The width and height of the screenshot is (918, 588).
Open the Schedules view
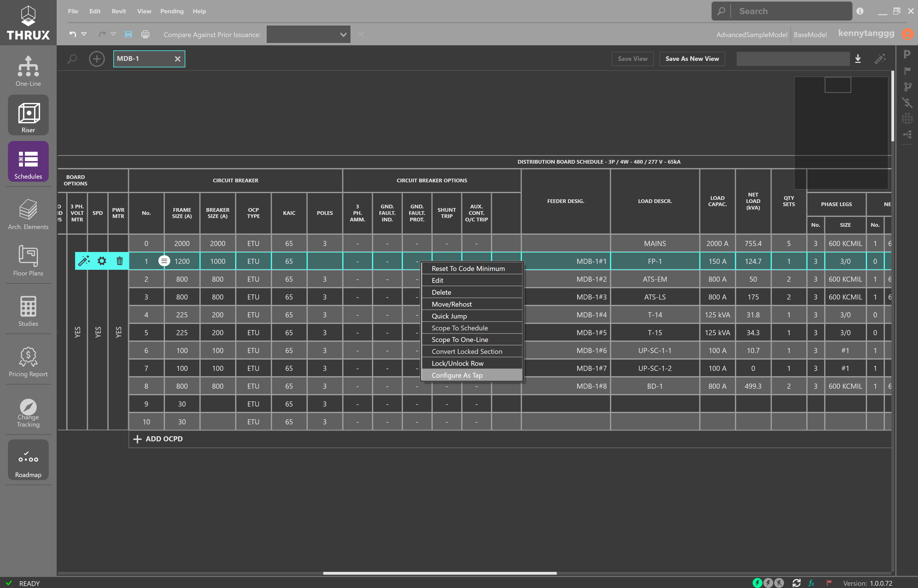[x=28, y=162]
